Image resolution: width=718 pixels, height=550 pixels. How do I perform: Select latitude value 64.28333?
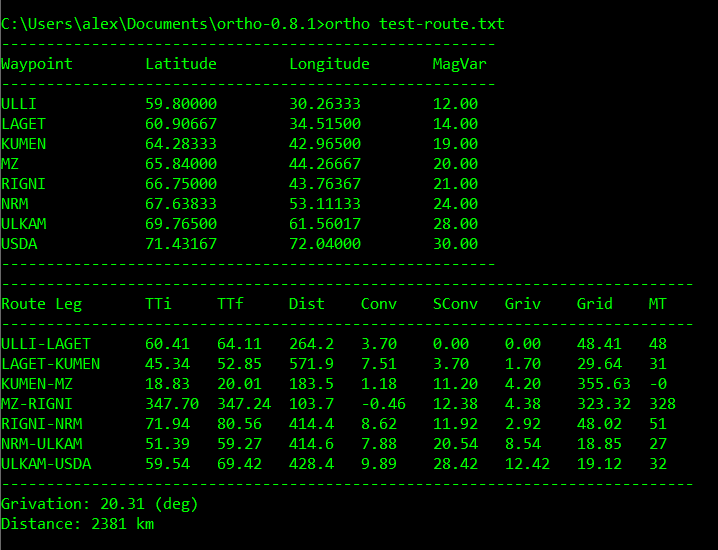(181, 144)
